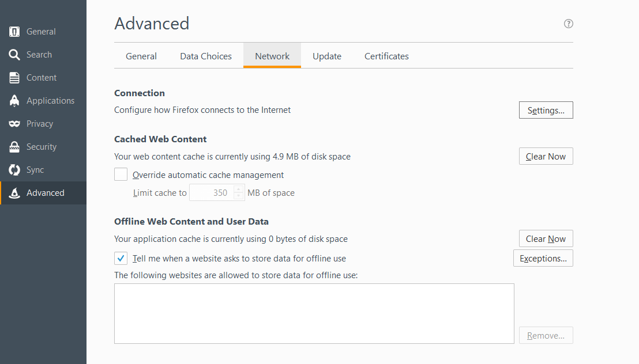Open help via the question mark icon

click(x=569, y=24)
